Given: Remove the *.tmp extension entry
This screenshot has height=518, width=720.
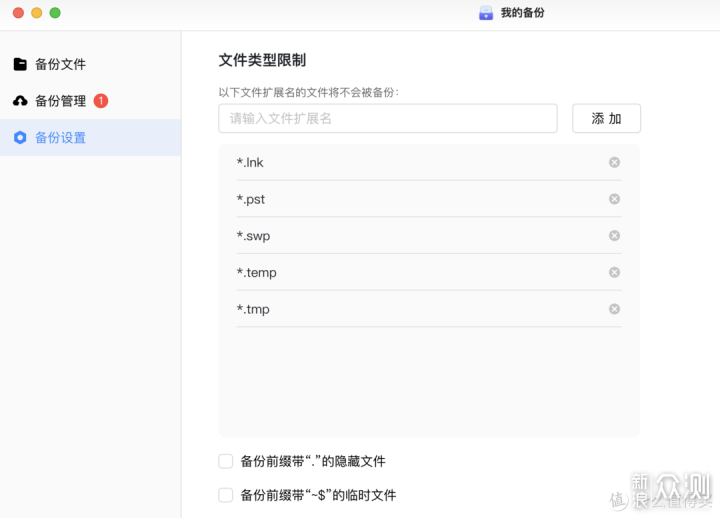Looking at the screenshot, I should 614,309.
